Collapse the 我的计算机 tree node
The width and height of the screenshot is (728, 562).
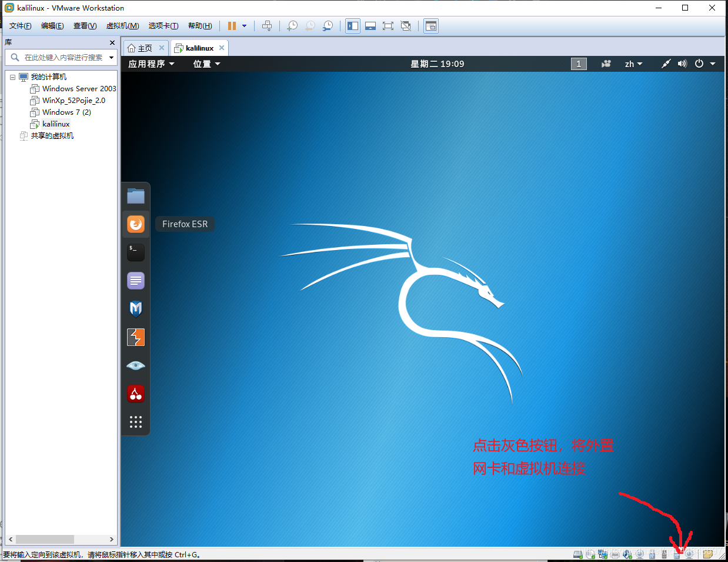coord(12,77)
